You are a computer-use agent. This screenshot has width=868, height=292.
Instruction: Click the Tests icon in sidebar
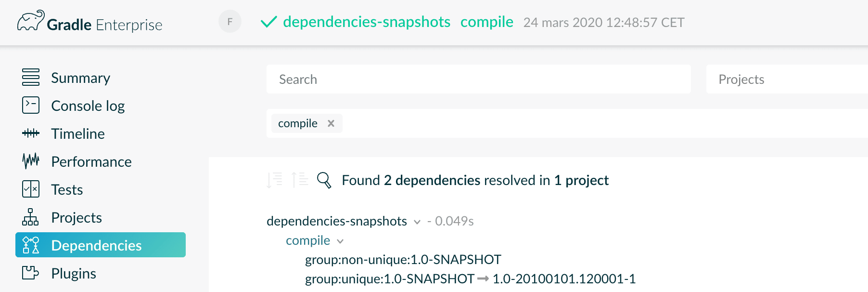point(31,189)
